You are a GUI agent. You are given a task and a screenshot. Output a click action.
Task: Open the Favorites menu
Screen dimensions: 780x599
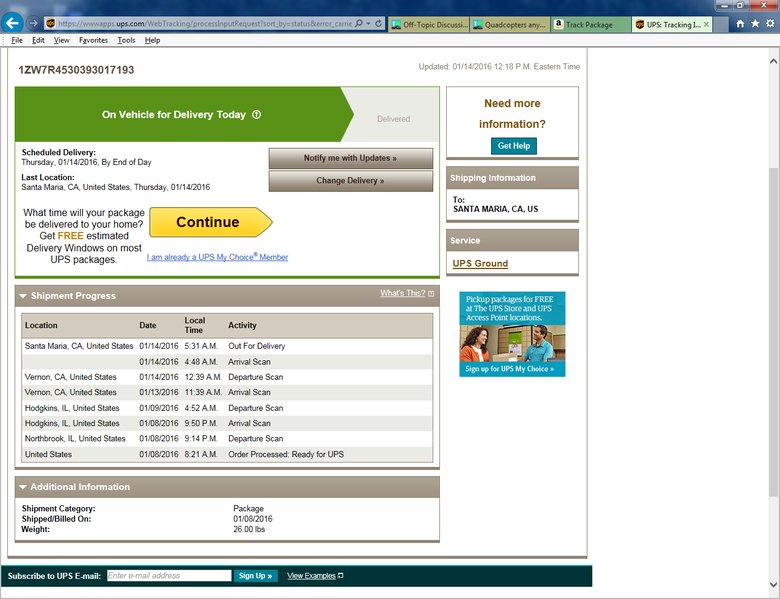pos(94,40)
